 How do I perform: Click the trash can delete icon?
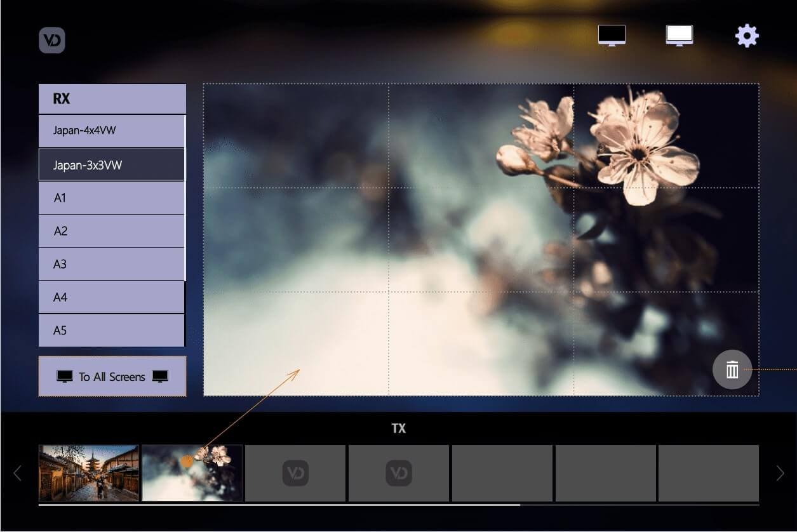tap(732, 369)
